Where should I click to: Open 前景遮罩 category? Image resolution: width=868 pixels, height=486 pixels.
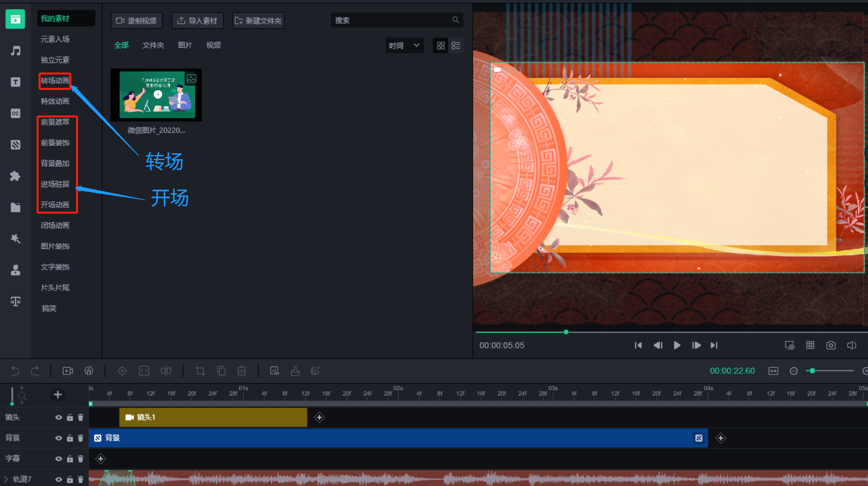coord(55,122)
